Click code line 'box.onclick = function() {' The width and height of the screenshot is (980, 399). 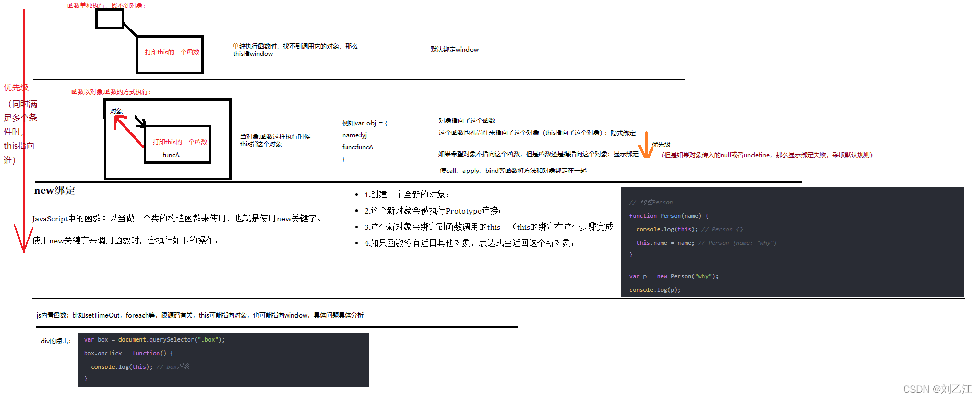(128, 354)
